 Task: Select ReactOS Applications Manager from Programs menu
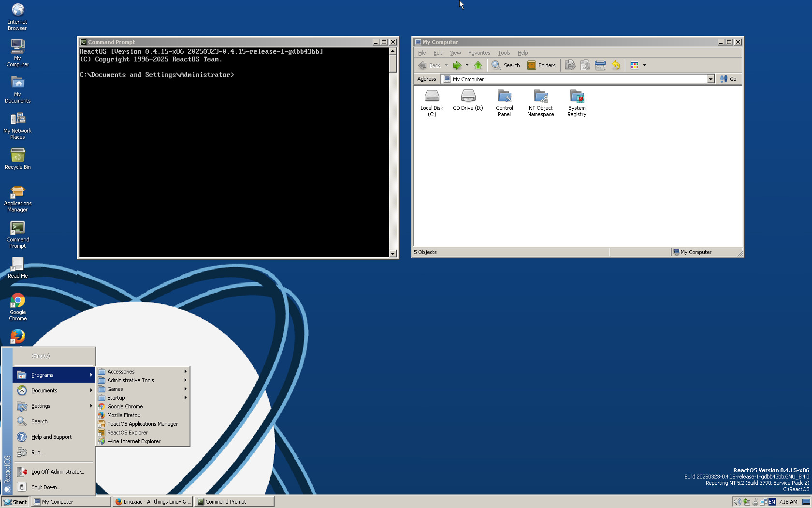click(x=142, y=424)
